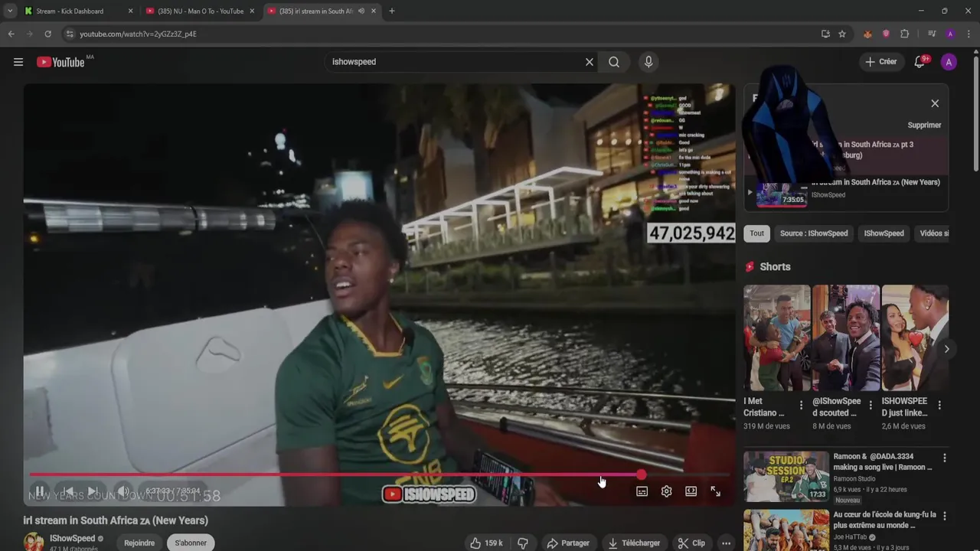The height and width of the screenshot is (551, 980).
Task: Click the progress bar scrubber handle
Action: (x=641, y=474)
